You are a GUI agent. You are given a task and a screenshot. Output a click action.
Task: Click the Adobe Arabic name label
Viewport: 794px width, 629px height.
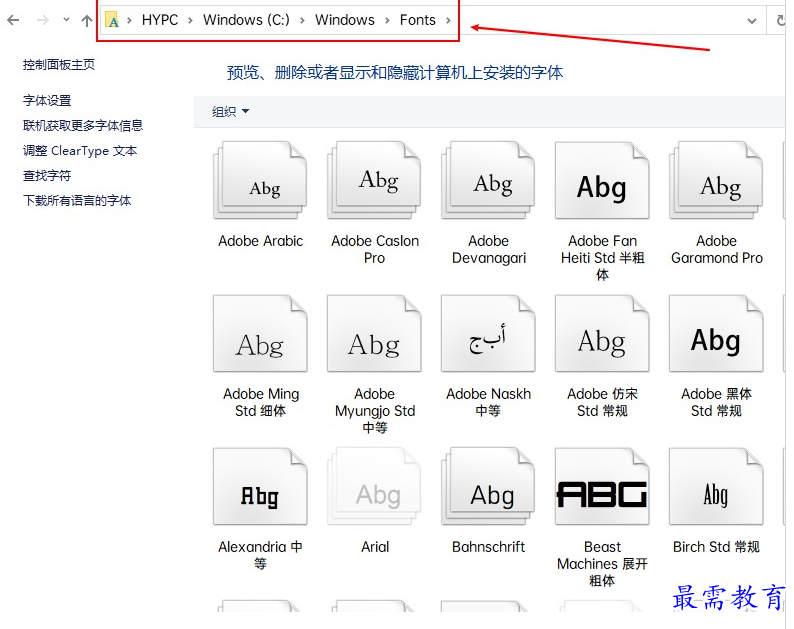coord(260,241)
